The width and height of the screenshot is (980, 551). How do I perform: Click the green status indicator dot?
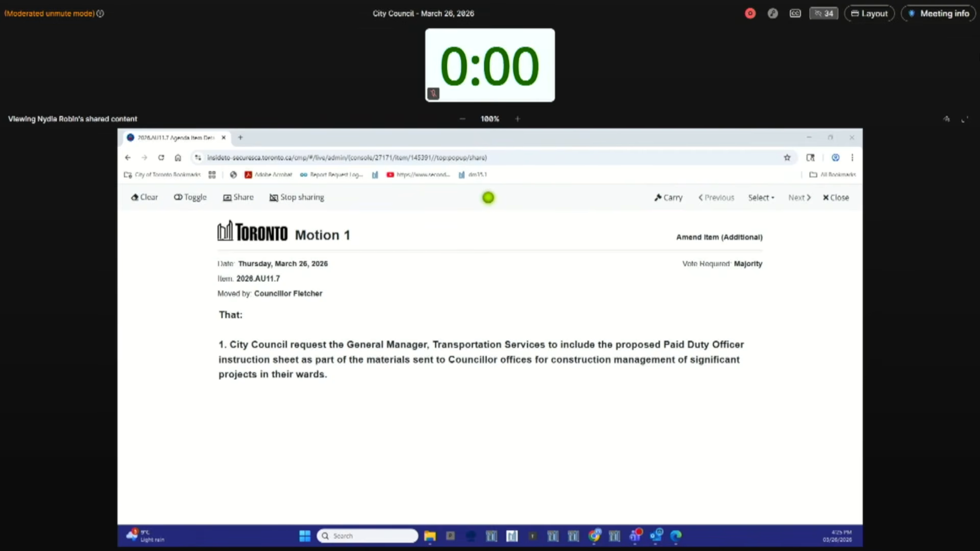pos(488,197)
